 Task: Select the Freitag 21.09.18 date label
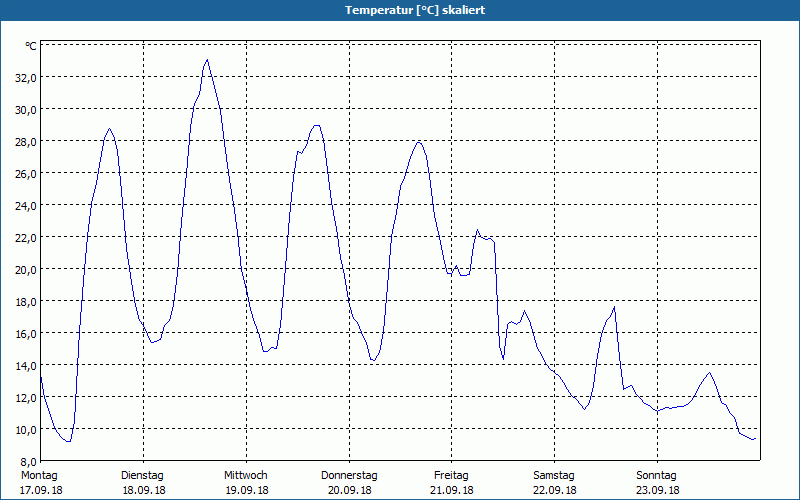[x=451, y=482]
